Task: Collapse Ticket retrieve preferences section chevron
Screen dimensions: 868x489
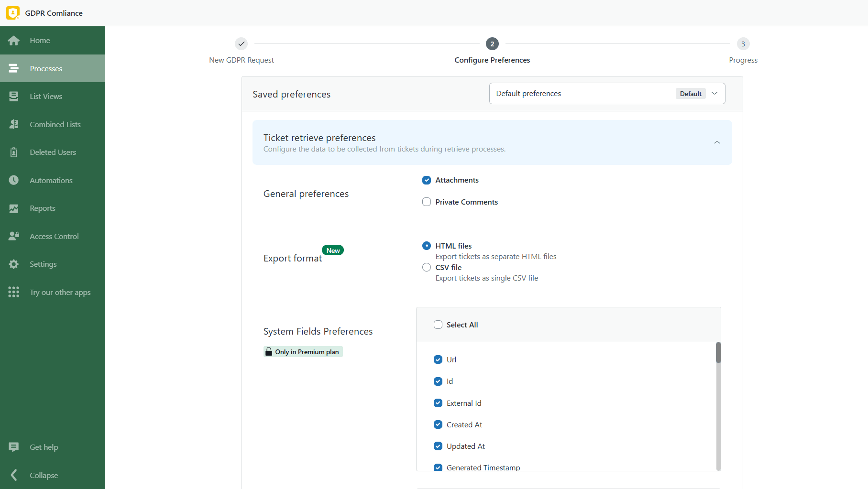Action: point(717,142)
